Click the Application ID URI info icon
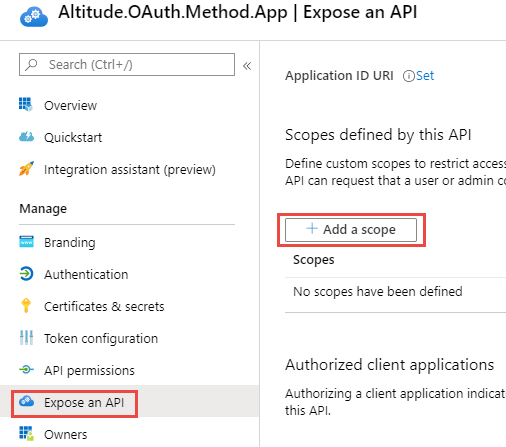 pos(408,76)
